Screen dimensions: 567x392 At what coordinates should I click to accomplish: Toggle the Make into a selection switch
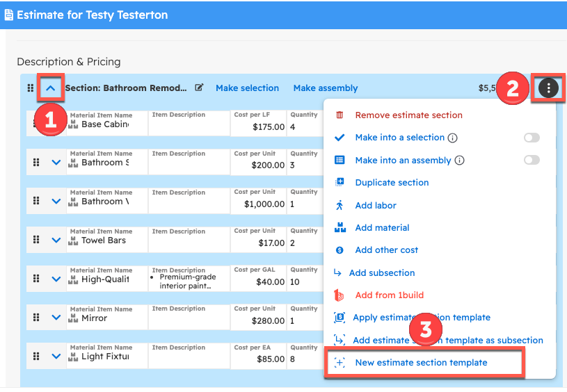[532, 138]
